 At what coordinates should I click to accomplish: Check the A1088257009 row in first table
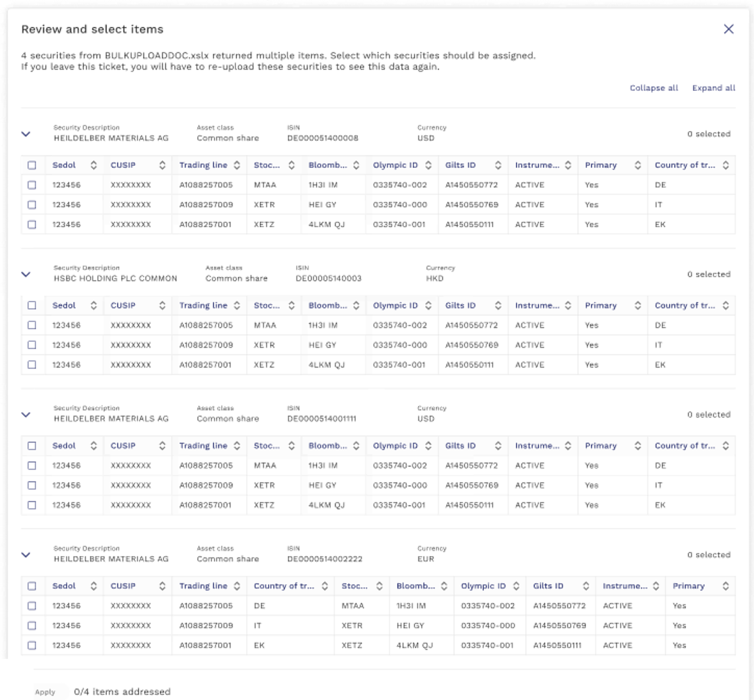pyautogui.click(x=32, y=205)
